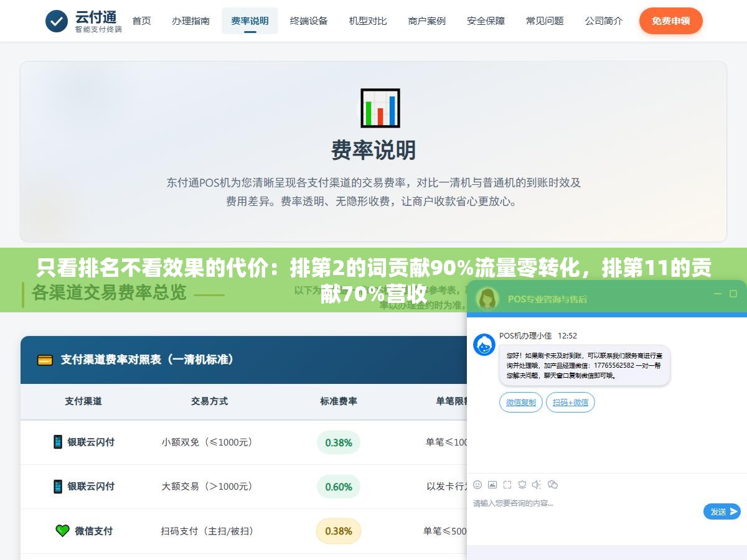Image resolution: width=747 pixels, height=560 pixels.
Task: Click the 微信支付 channel name
Action: (x=94, y=531)
